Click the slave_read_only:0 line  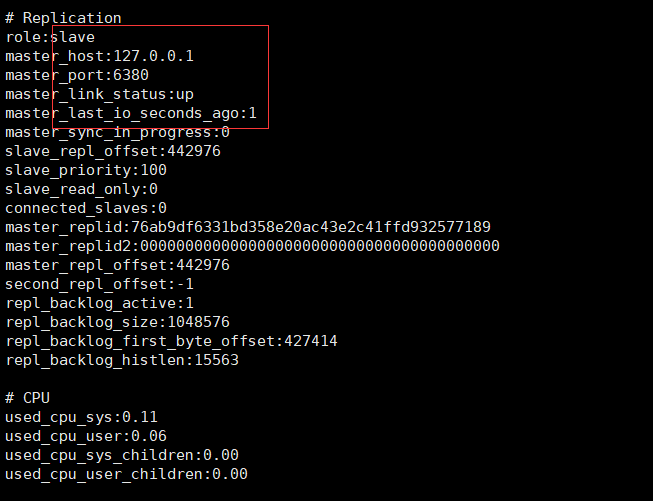[x=81, y=189]
